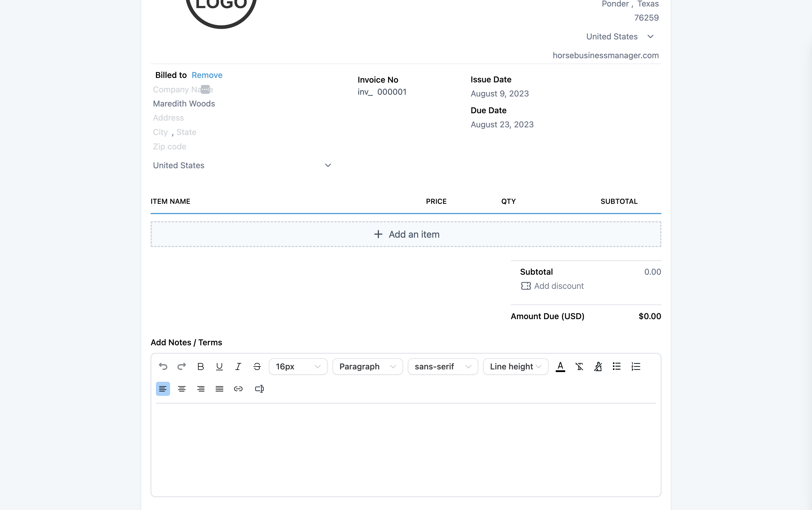
Task: Insert a bulleted list
Action: (x=617, y=366)
